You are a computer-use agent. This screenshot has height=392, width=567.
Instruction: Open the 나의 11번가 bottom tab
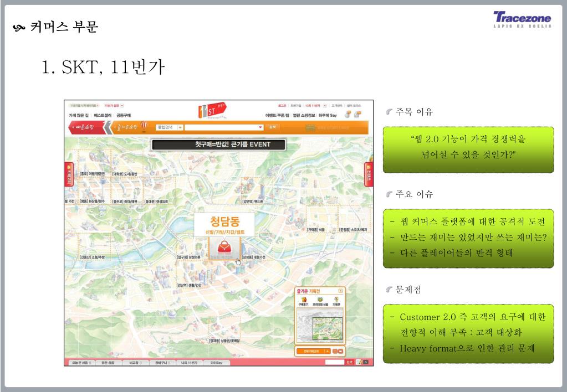[x=189, y=362]
